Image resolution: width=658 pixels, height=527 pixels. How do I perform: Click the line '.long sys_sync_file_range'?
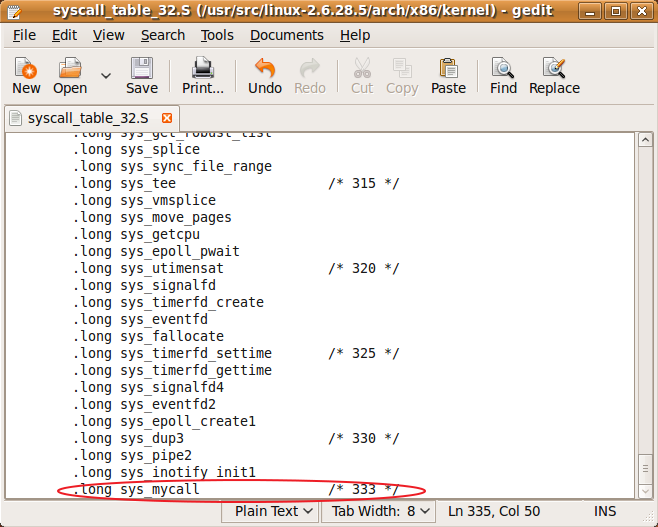(x=172, y=166)
